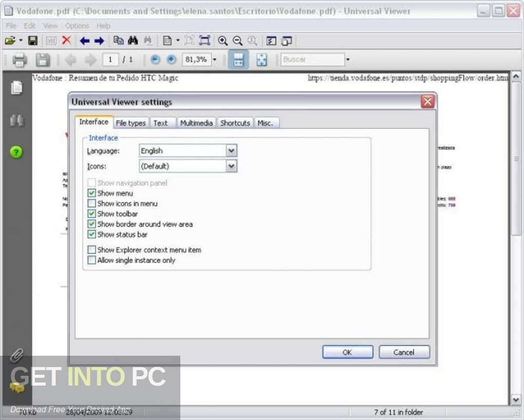
Task: Switch to the Shortcuts tab
Action: click(235, 123)
